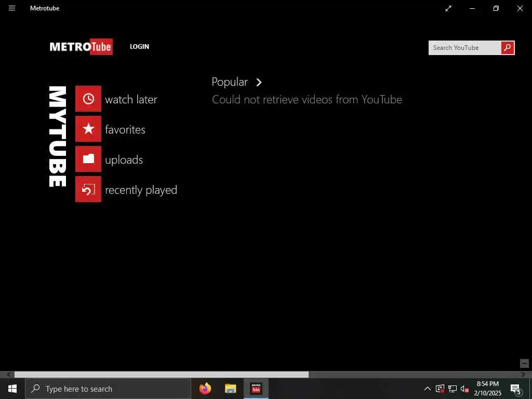Select the favorites label
The image size is (532, 399).
tap(125, 129)
